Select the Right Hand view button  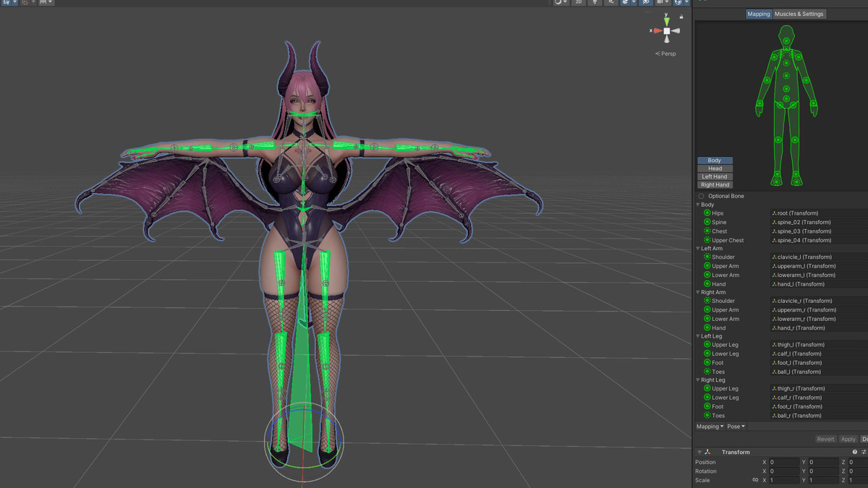click(x=715, y=184)
